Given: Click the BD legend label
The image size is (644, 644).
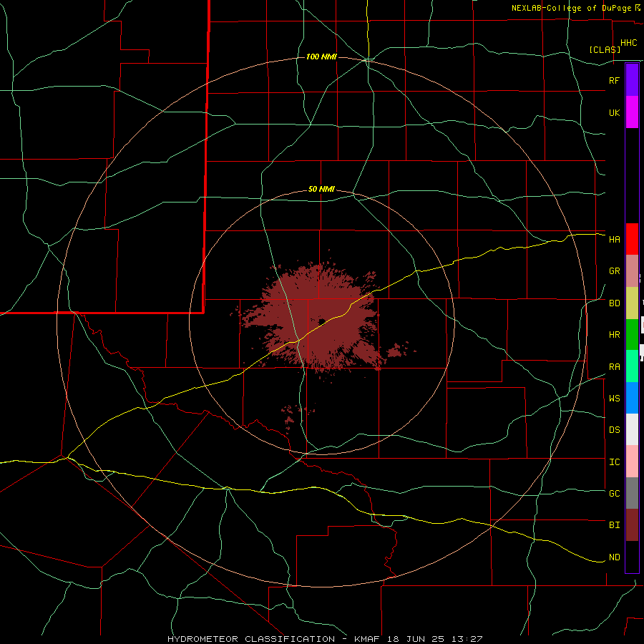Looking at the screenshot, I should click(614, 303).
